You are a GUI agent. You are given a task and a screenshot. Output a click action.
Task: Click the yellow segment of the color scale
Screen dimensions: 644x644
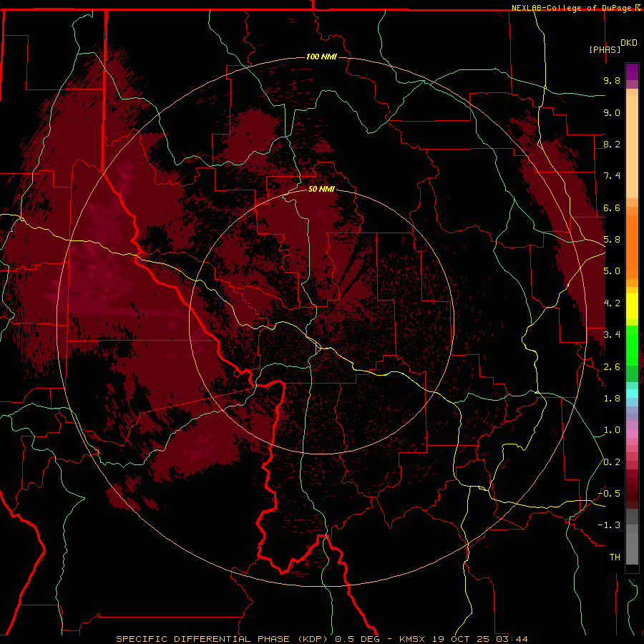point(632,306)
